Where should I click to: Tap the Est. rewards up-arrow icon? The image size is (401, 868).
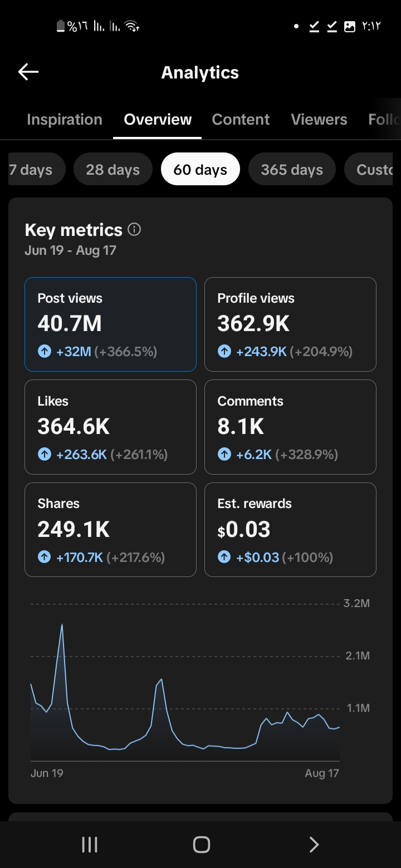tap(224, 557)
